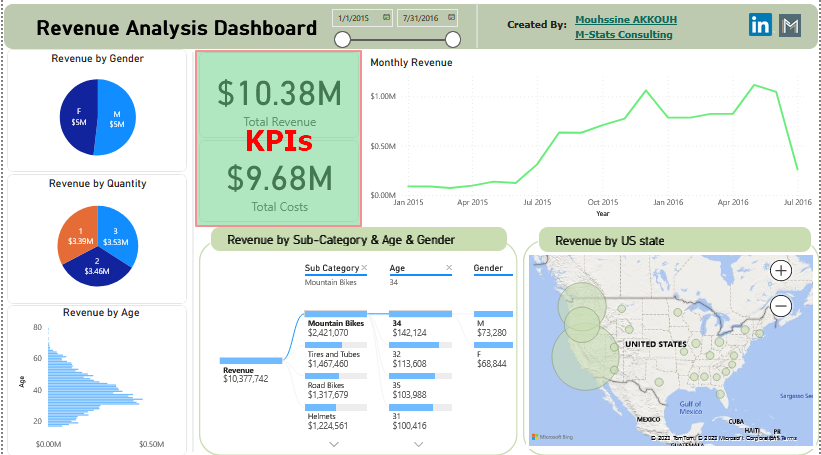Zoom in on the US map

click(781, 270)
